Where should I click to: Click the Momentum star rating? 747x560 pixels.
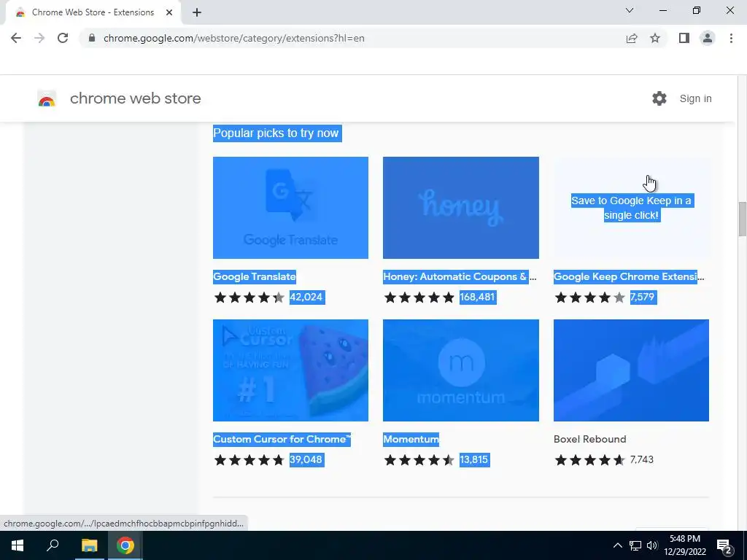[419, 460]
